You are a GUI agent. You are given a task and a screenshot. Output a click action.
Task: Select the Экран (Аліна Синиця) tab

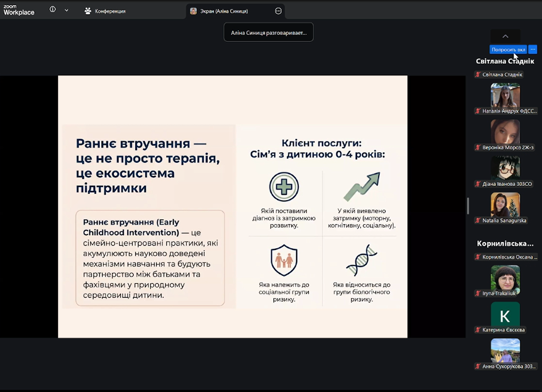224,11
